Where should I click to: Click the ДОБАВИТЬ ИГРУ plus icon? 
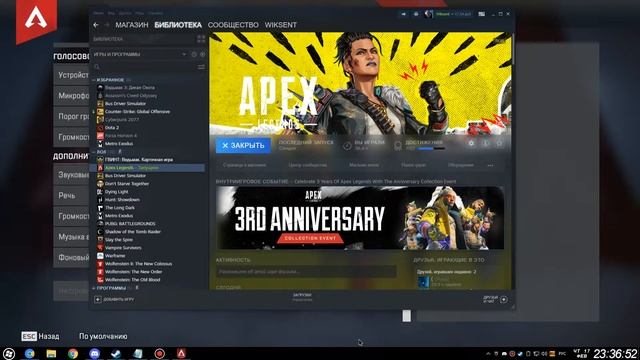(x=98, y=300)
